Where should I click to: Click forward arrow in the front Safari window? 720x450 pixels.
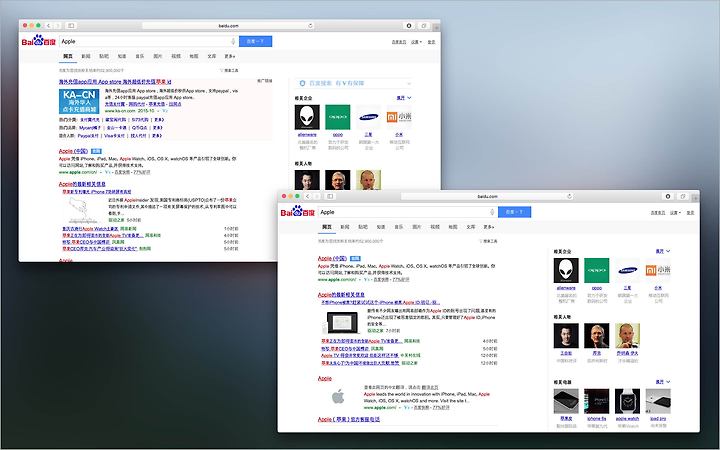(x=316, y=197)
